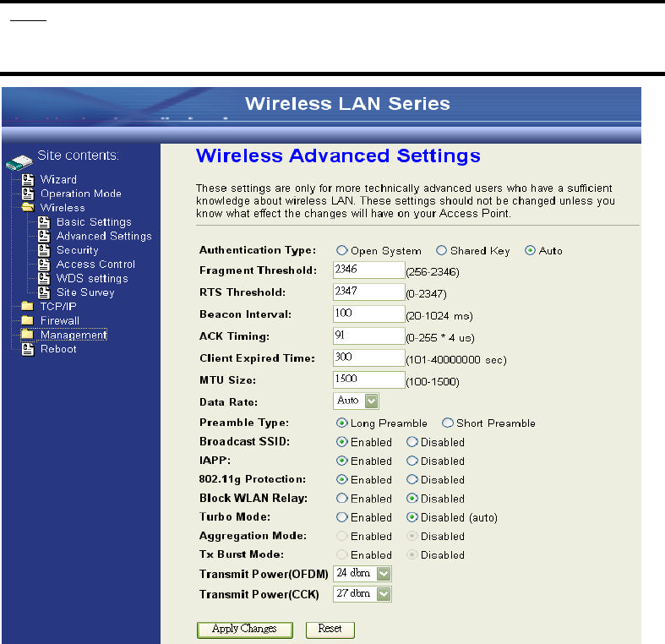Click the Advanced Settings page icon

pos(44,237)
